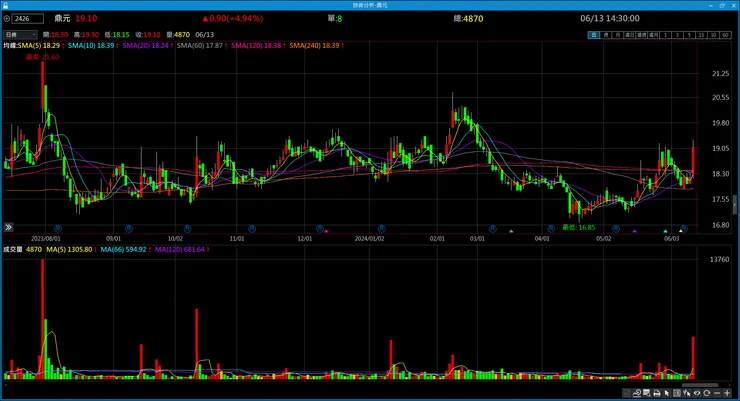Click the 成交量 volume indicator title

coord(13,249)
